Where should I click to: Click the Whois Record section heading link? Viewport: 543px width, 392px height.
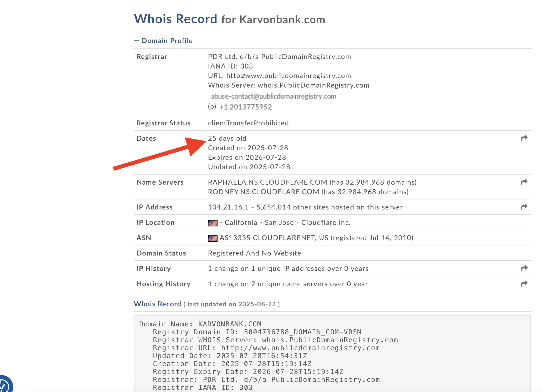tap(157, 304)
